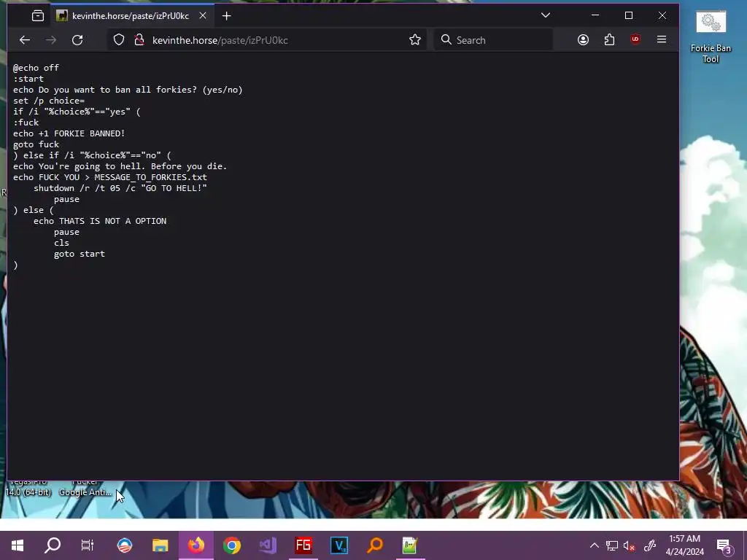Show hidden system tray icons

click(x=594, y=545)
